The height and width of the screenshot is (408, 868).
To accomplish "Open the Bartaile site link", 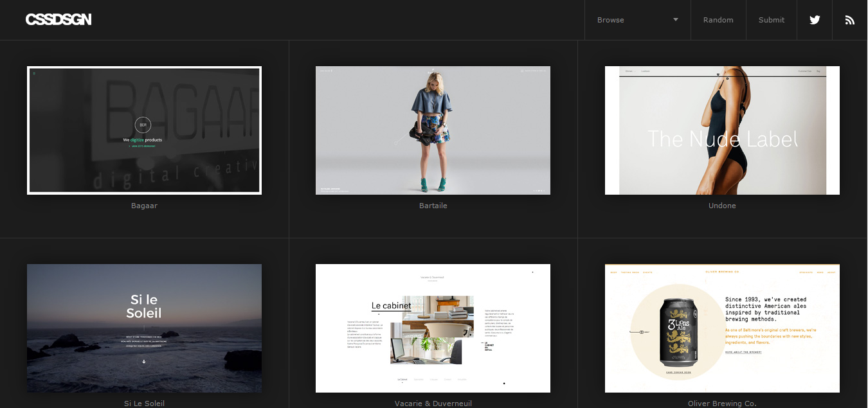I will [433, 205].
